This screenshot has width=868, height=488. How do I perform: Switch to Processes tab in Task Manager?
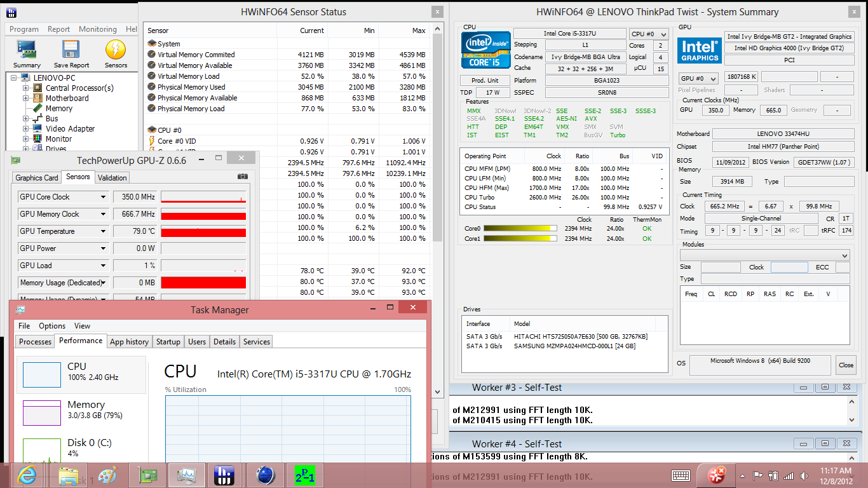coord(35,341)
